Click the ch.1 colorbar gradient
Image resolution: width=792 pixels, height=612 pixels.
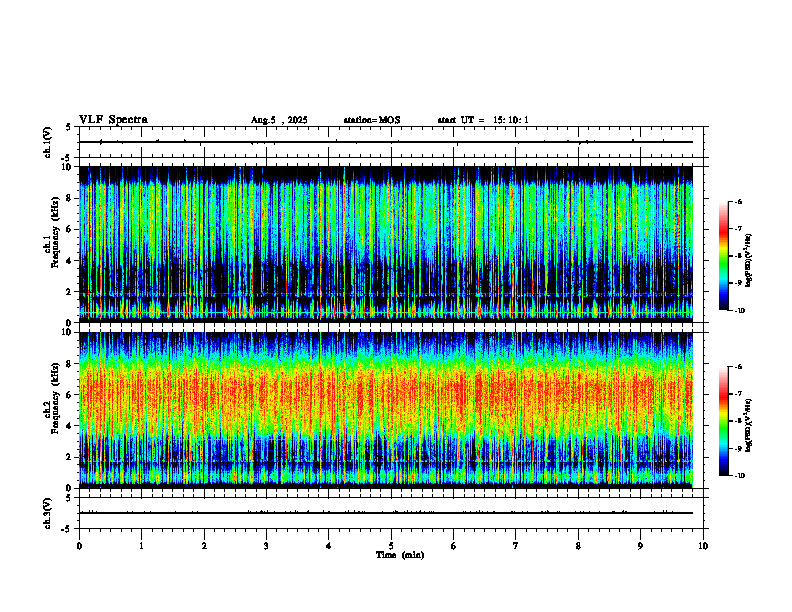724,256
